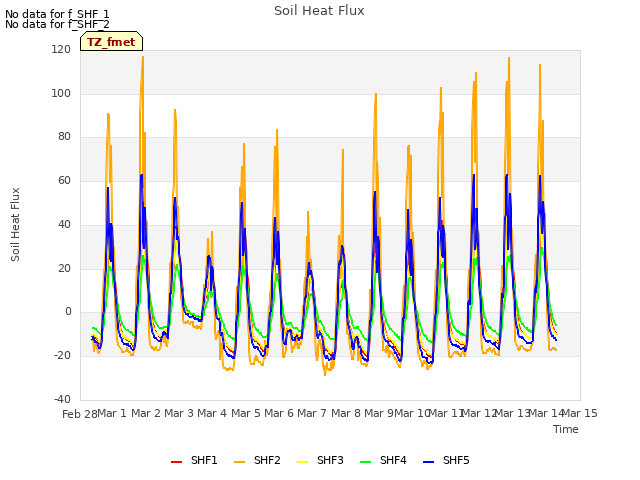640x480 pixels.
Task: Click the TZ_fmet annotation label
Action: coord(111,42)
